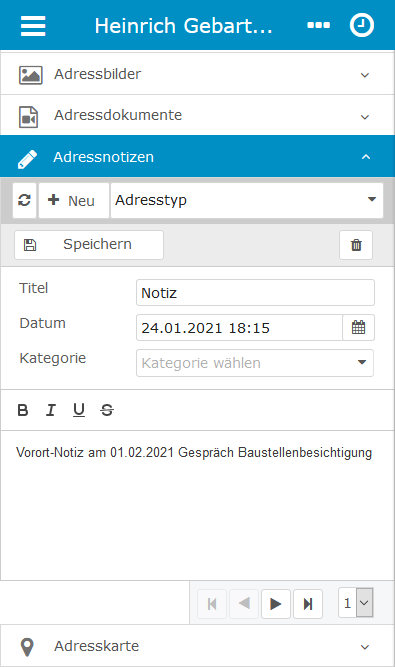Delete note with trash icon
Viewport: 395px width, 667px height.
356,245
